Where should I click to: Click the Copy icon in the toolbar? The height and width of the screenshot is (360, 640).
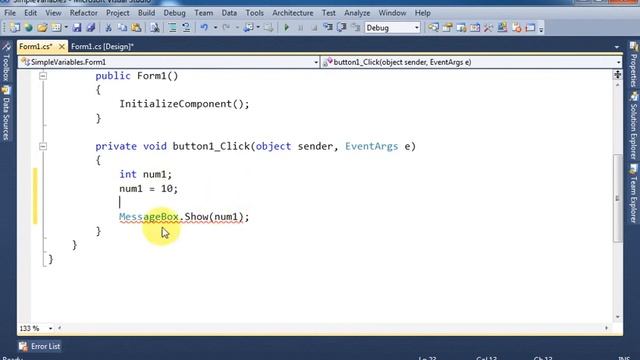coord(122,28)
